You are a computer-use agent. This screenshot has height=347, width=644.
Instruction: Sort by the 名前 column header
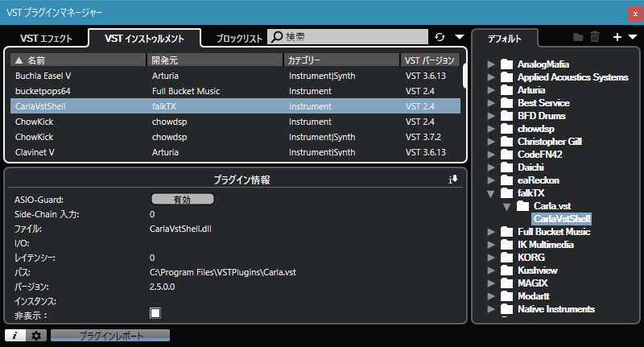[78, 60]
